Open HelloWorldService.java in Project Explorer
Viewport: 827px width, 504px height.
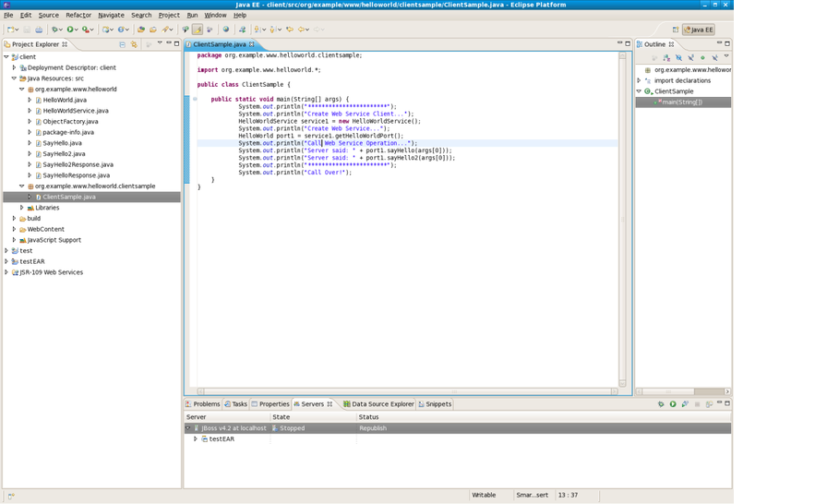(75, 111)
